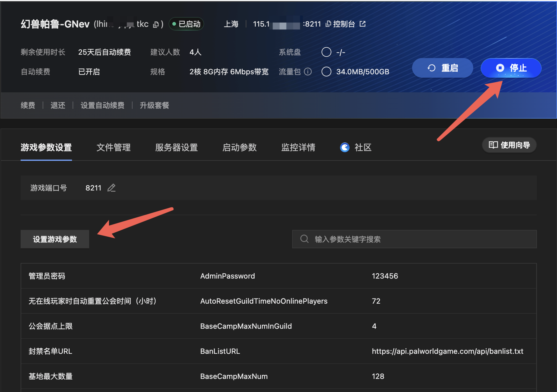Click the 设置游戏参数 button

[55, 239]
